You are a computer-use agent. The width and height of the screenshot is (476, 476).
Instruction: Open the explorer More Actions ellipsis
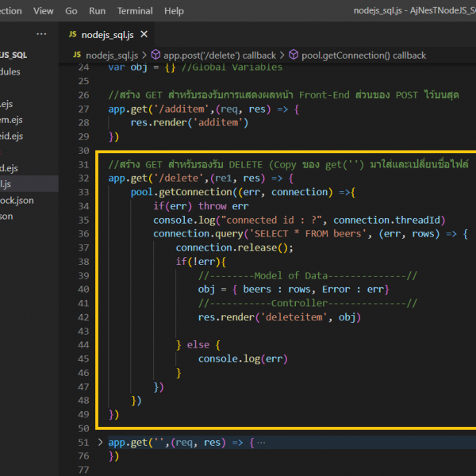pyautogui.click(x=41, y=35)
